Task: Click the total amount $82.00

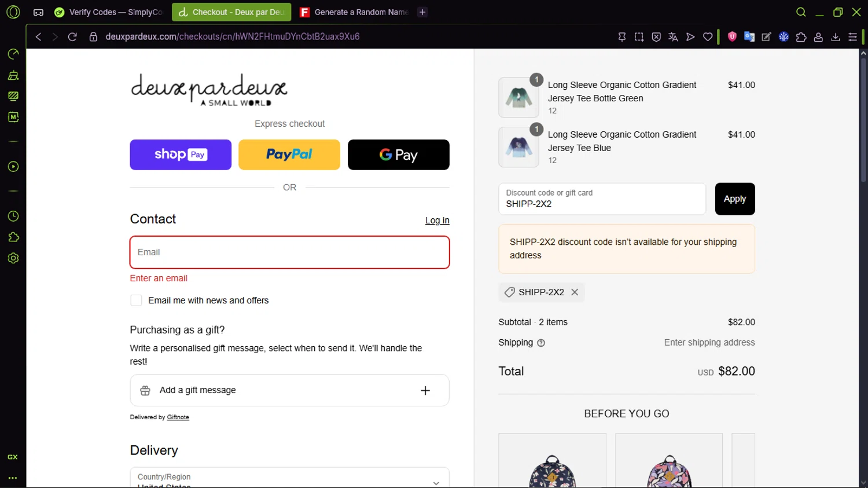Action: 736,372
